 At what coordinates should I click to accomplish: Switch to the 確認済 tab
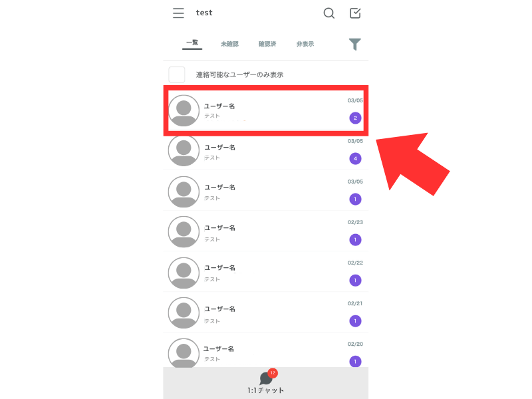pyautogui.click(x=267, y=44)
